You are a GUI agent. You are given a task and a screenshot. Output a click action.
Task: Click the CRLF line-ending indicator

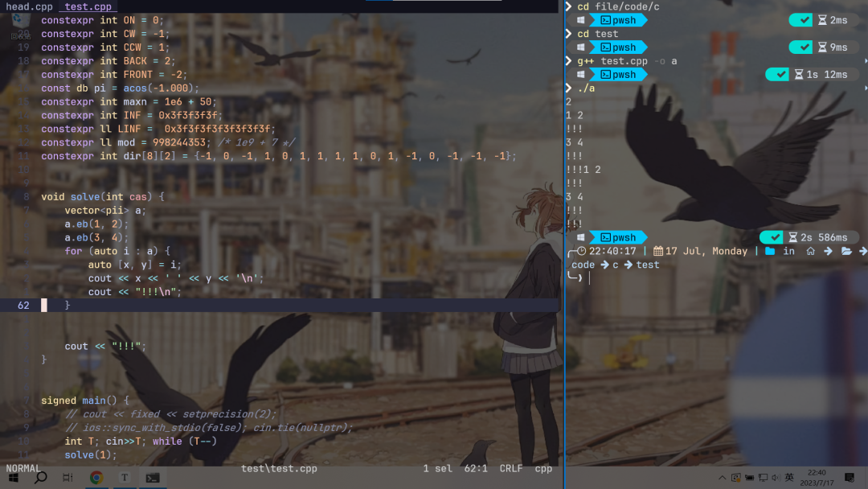pos(511,469)
